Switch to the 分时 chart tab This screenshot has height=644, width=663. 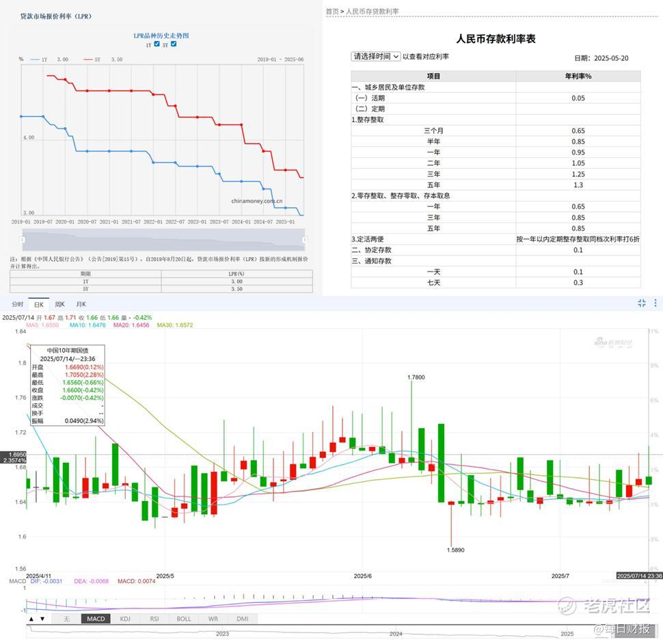coord(17,304)
